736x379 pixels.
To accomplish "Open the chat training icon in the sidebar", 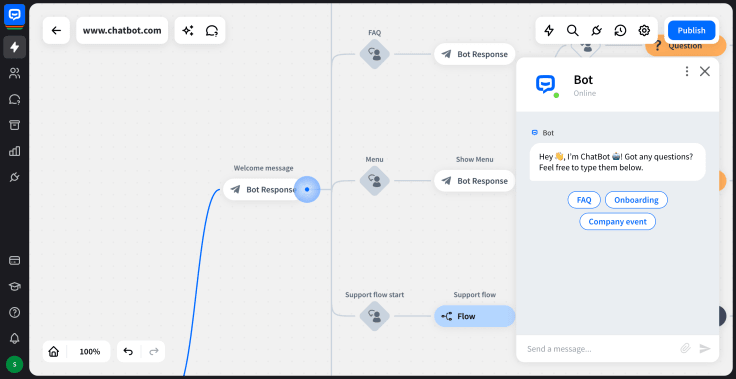I will coord(15,99).
